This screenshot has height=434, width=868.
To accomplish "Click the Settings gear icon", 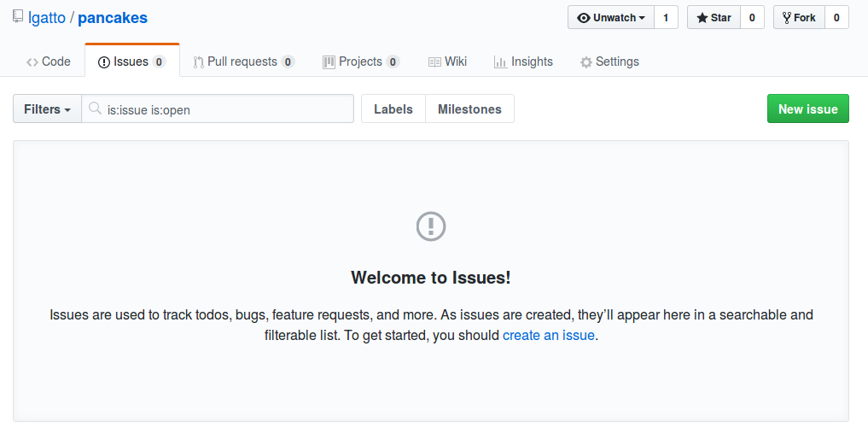I will (x=586, y=62).
